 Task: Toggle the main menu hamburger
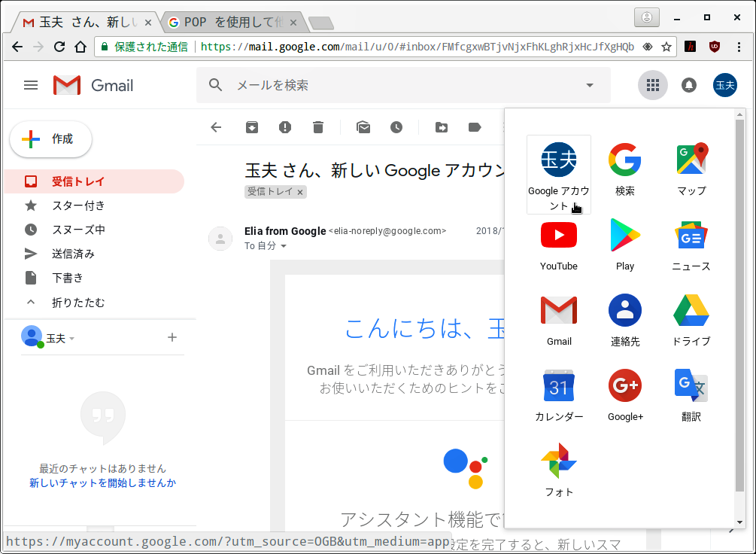tap(31, 85)
